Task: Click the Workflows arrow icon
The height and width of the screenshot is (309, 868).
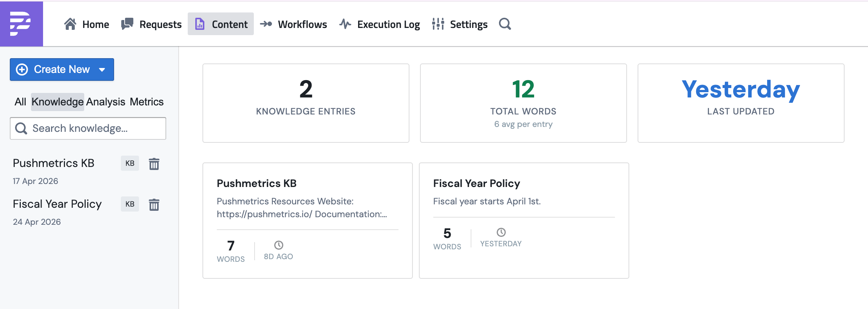Action: tap(266, 24)
